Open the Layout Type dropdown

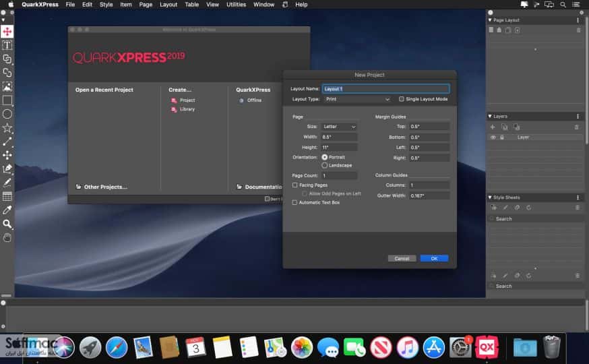357,99
